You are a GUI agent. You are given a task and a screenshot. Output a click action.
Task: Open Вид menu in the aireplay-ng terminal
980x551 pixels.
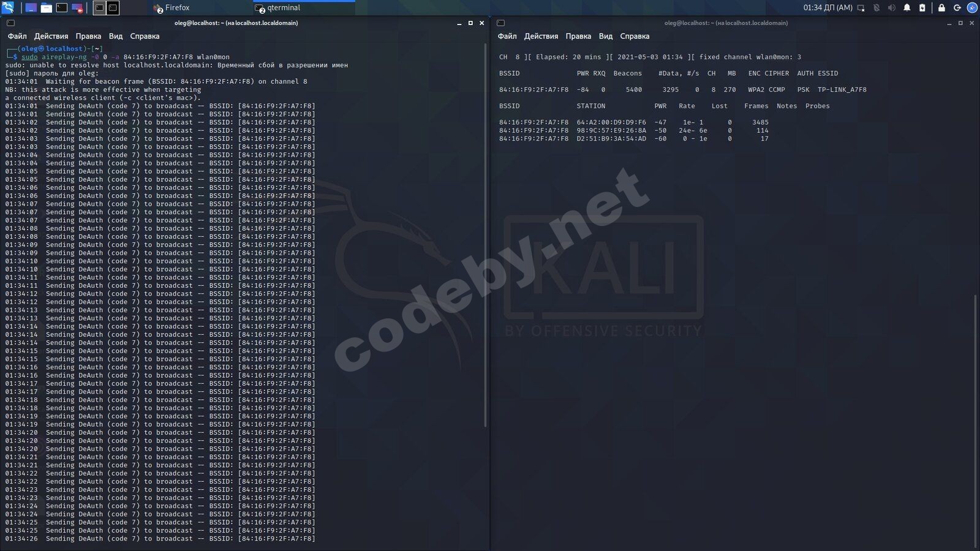pyautogui.click(x=116, y=36)
